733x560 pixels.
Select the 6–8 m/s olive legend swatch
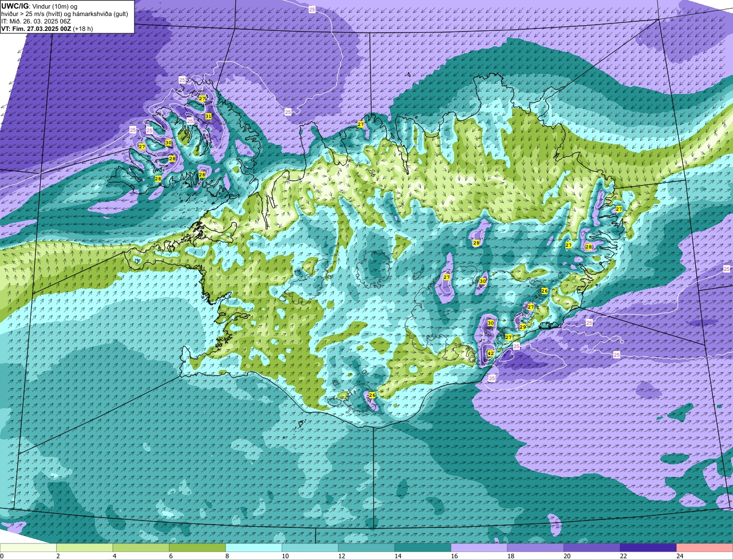(198, 548)
